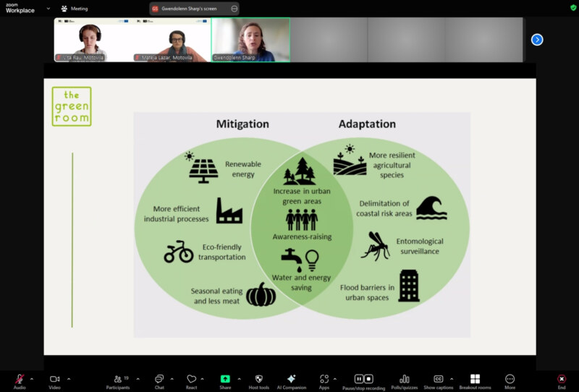This screenshot has width=579, height=392.
Task: Expand audio options arrow beside Audio
Action: click(x=31, y=378)
